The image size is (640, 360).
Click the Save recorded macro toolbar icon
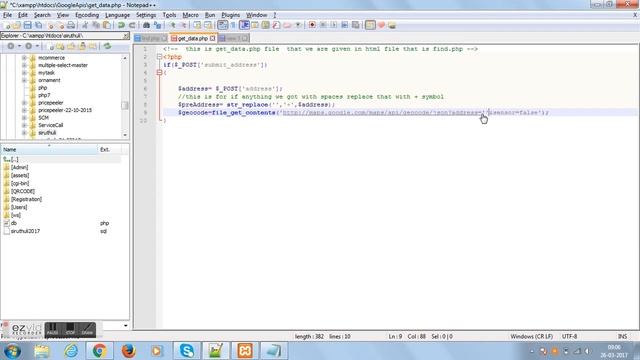click(356, 25)
